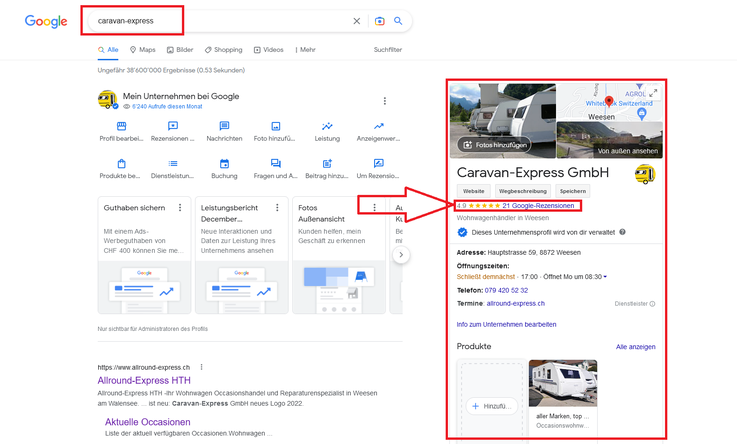Open three-dot menu of Mein Unternehmen

[x=384, y=101]
